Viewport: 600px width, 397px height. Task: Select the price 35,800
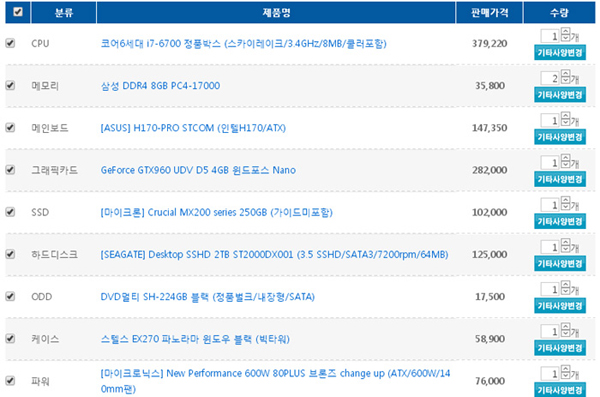[x=490, y=85]
